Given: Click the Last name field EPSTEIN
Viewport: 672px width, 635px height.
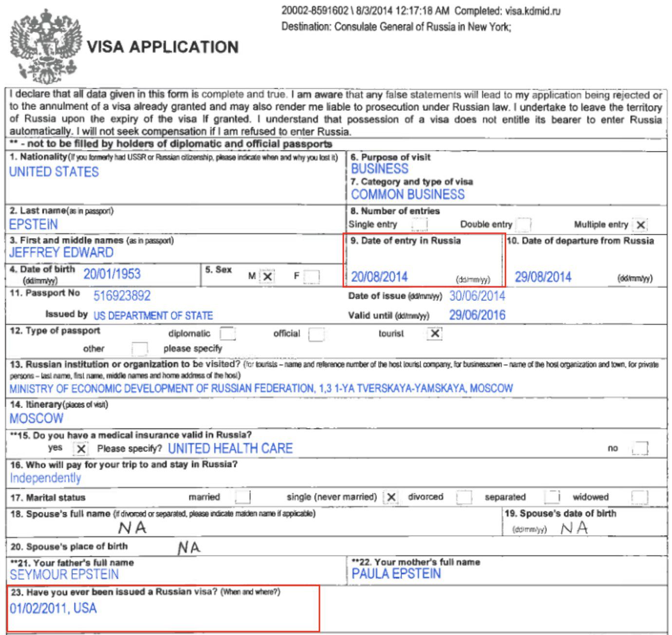Looking at the screenshot, I should coord(34,224).
